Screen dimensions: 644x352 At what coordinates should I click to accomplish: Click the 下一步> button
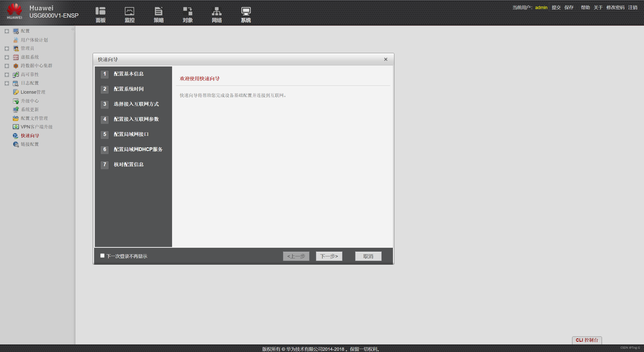(x=329, y=256)
